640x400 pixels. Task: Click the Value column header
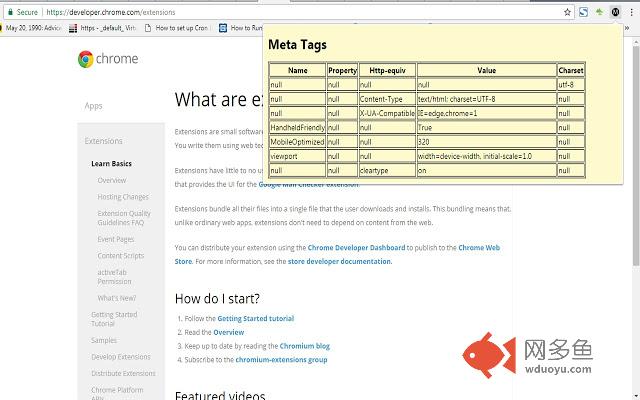[x=487, y=70]
